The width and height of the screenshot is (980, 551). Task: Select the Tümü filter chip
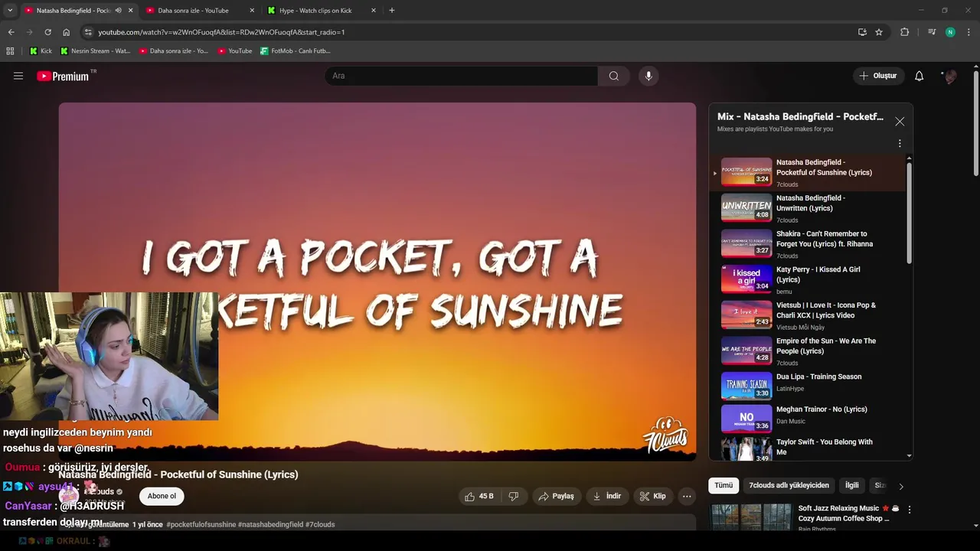724,485
